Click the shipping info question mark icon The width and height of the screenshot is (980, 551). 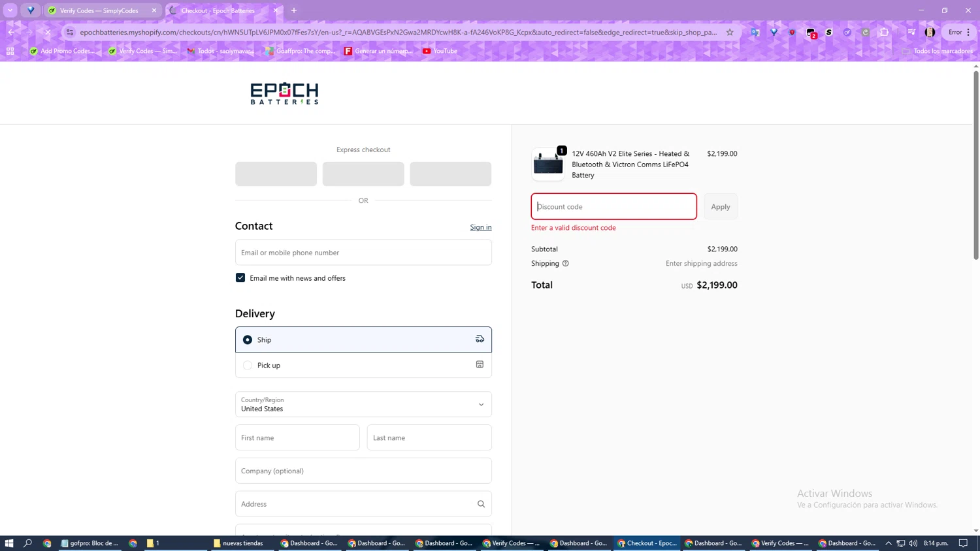click(x=566, y=264)
